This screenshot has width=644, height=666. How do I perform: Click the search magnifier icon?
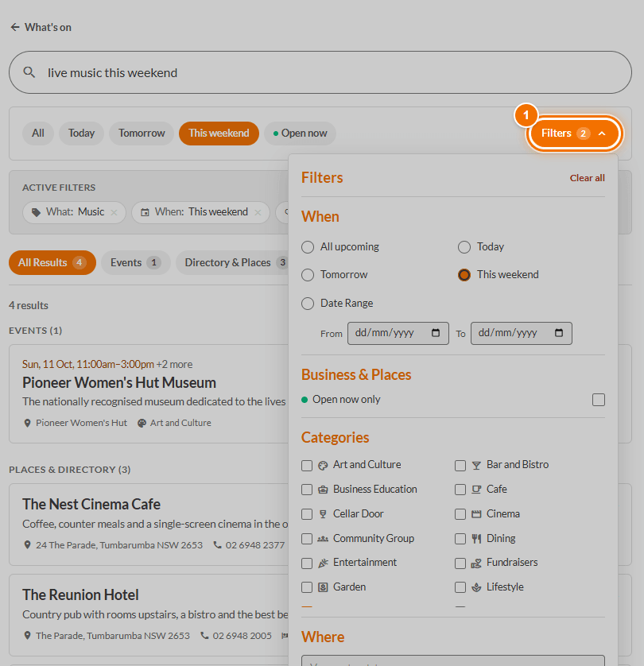click(x=29, y=72)
